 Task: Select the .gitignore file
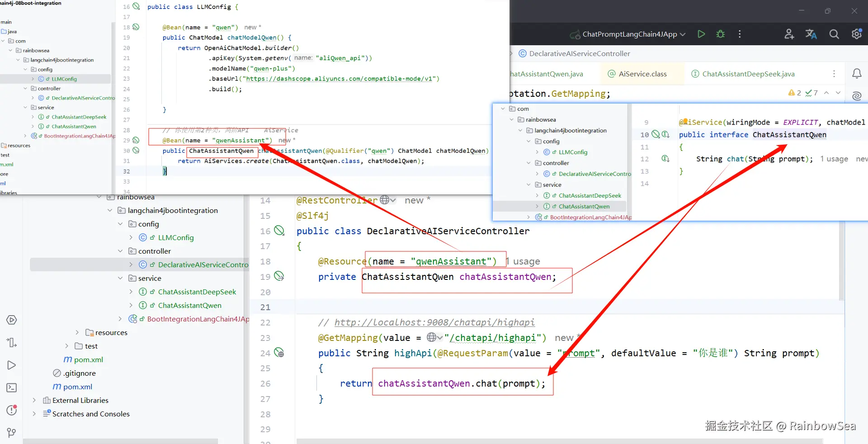(80, 373)
